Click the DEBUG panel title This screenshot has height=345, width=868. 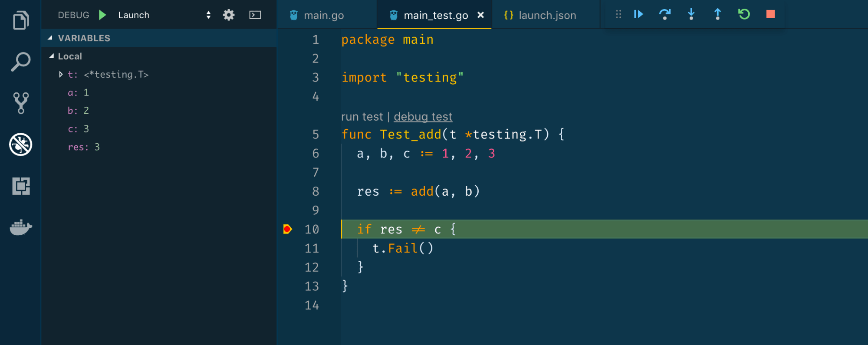pyautogui.click(x=73, y=15)
